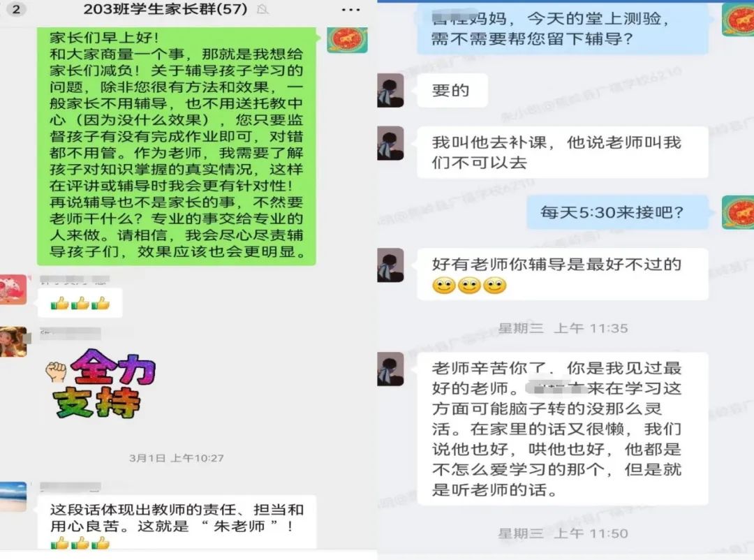
Task: Tap the 老师辛苦你了 long message
Action: [x=562, y=429]
